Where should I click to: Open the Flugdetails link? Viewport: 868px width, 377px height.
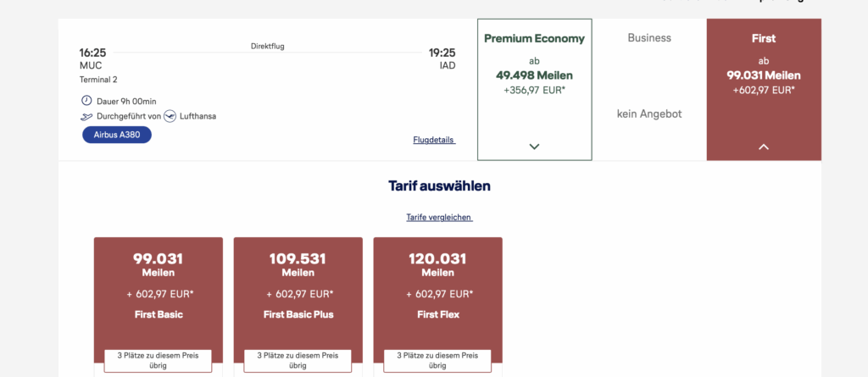[434, 140]
